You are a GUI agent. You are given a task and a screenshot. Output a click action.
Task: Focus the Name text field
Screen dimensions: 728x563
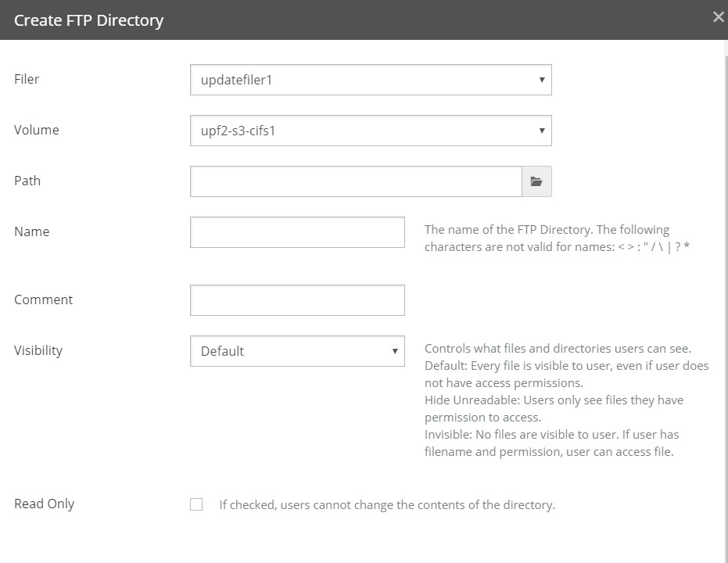coord(298,232)
